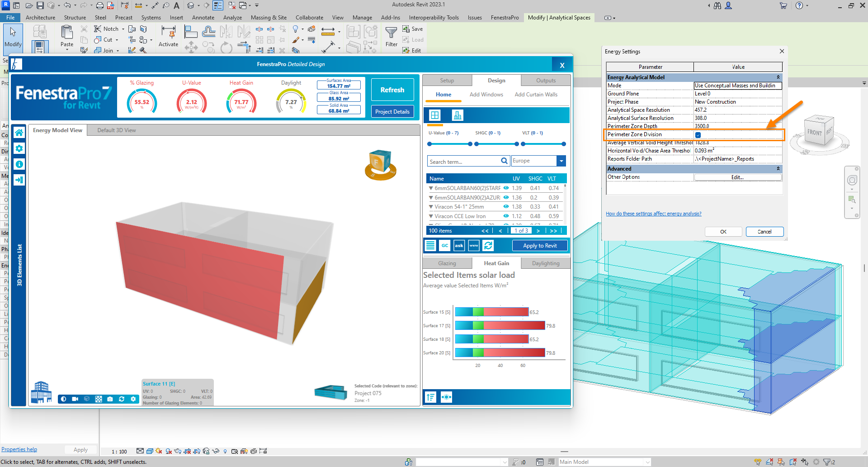Click the info icon in FenestraPro sidebar
The height and width of the screenshot is (467, 868).
19,164
